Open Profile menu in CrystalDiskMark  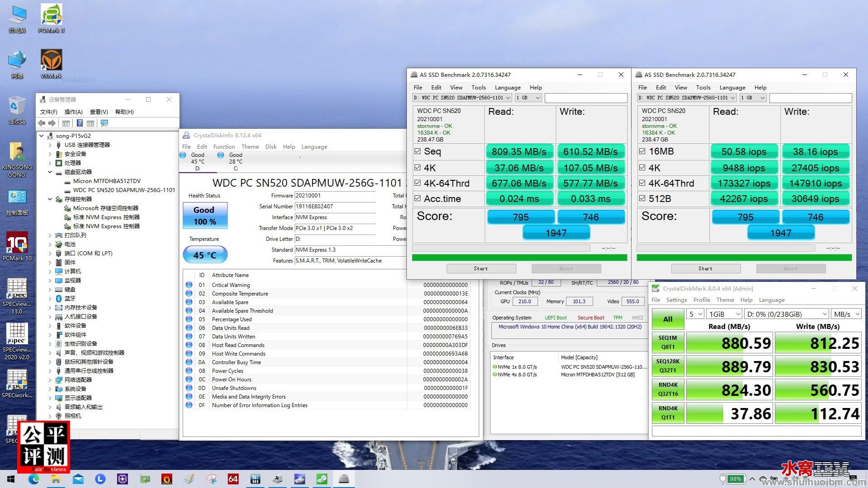pos(702,300)
